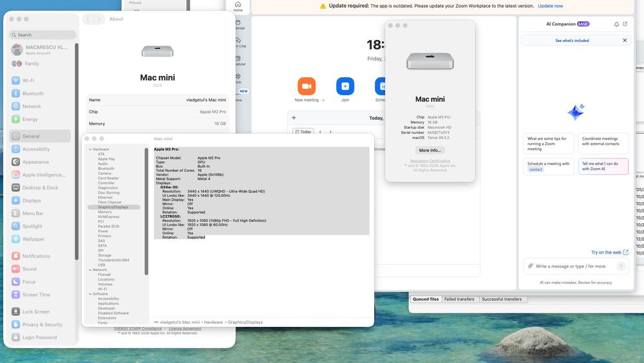
Task: Select General in System Settings sidebar
Action: [40, 136]
